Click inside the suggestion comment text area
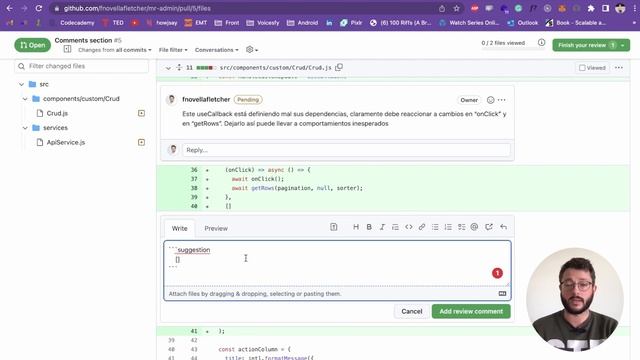The height and width of the screenshot is (360, 640). click(337, 263)
